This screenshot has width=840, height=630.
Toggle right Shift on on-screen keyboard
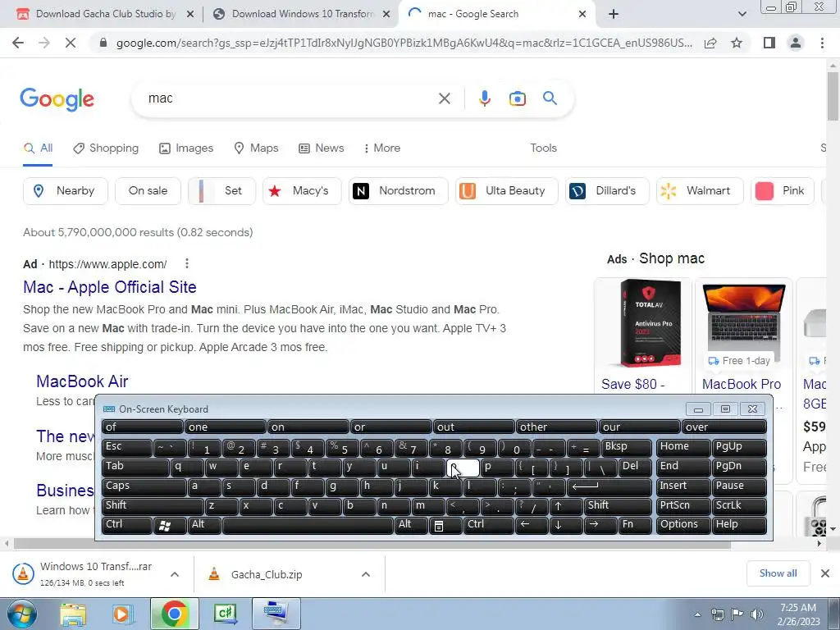point(619,506)
